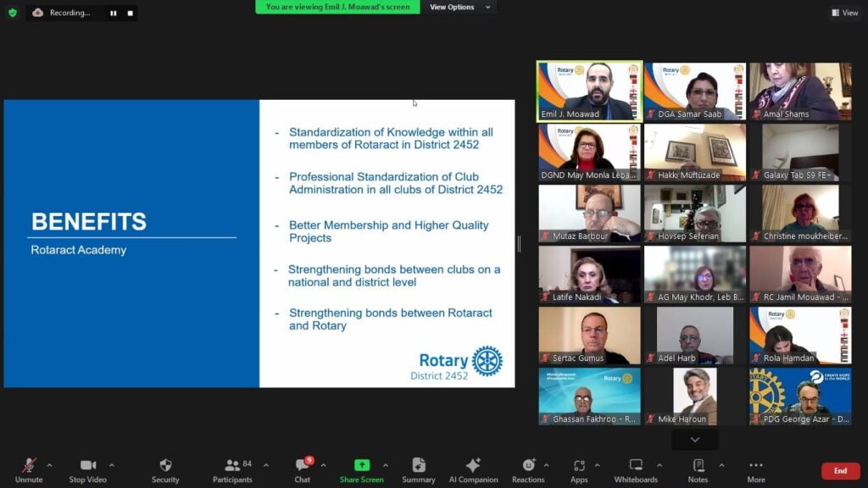Pause the recording
Image resolution: width=868 pixels, height=488 pixels.
pos(113,13)
